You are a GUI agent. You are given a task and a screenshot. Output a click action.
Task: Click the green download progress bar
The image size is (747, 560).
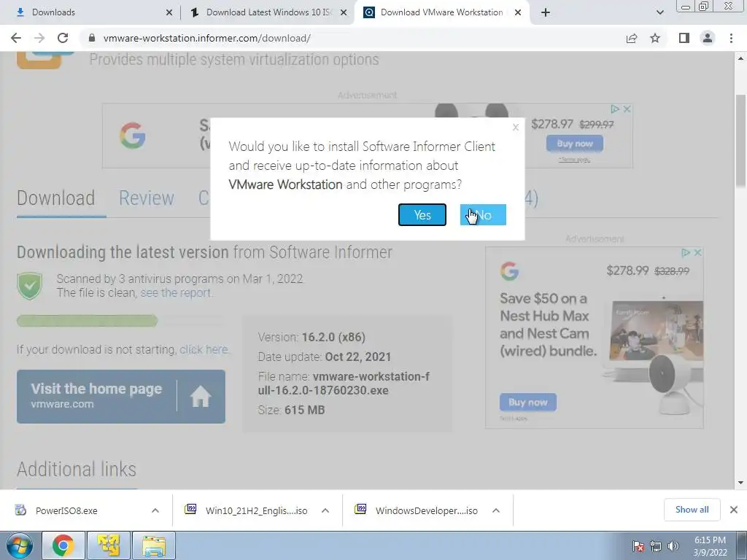point(88,321)
